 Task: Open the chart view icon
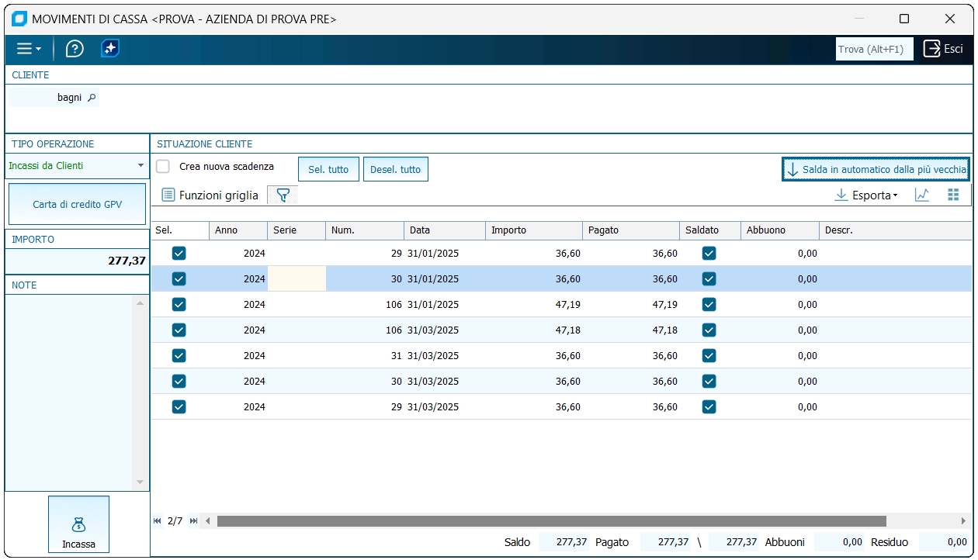pyautogui.click(x=922, y=195)
